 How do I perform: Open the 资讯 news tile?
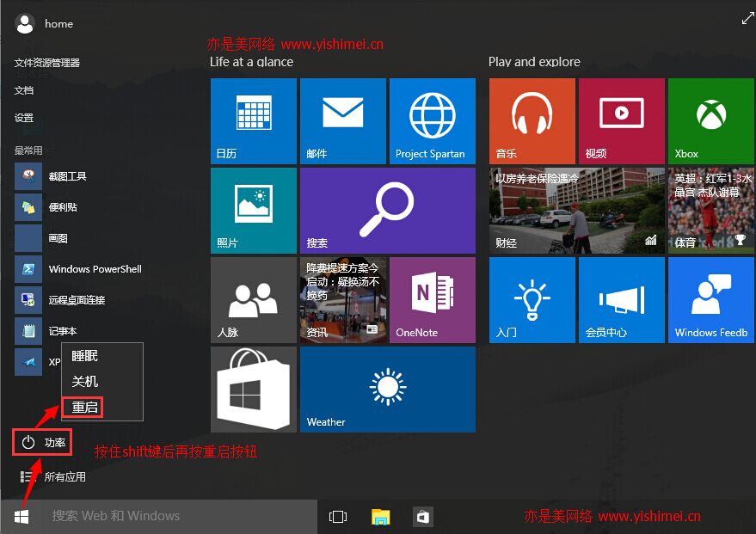pos(343,300)
